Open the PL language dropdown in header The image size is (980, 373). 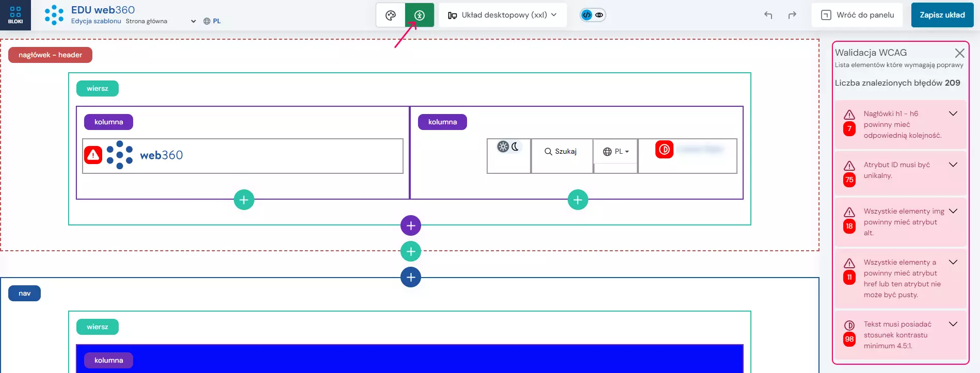point(616,152)
